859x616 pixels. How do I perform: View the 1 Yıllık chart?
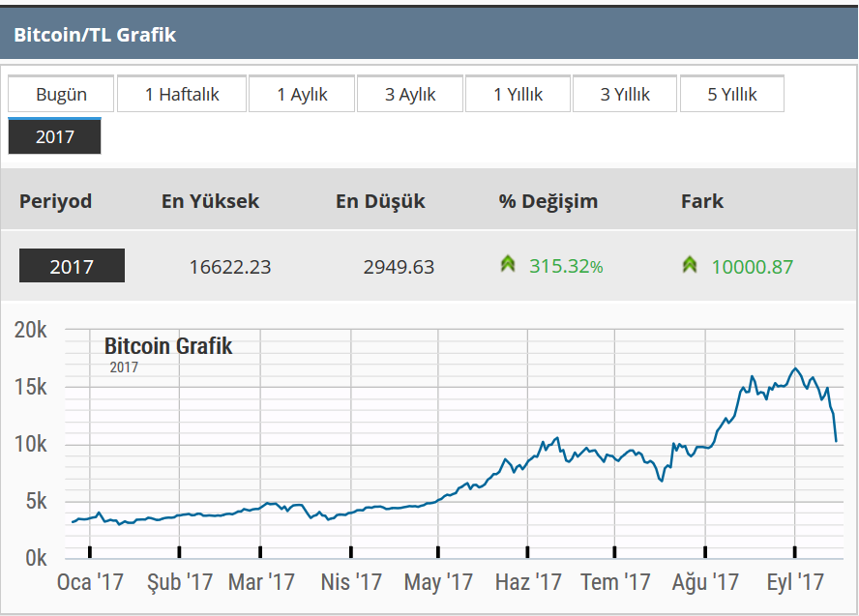pos(518,94)
